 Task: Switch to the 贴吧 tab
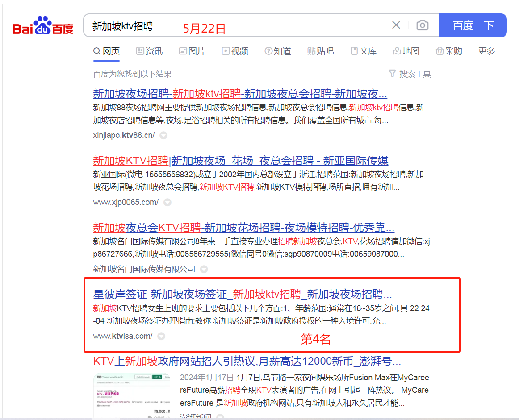321,51
